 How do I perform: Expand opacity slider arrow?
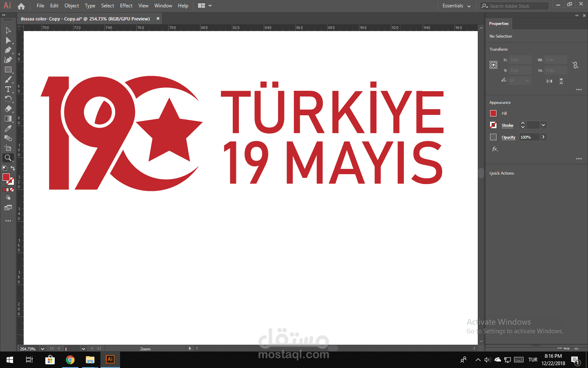click(543, 137)
